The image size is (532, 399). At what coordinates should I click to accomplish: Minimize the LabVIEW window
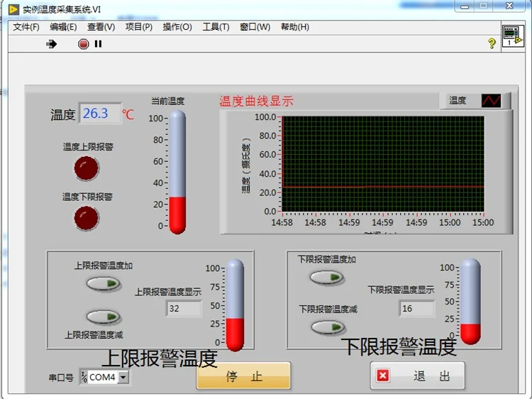point(465,6)
